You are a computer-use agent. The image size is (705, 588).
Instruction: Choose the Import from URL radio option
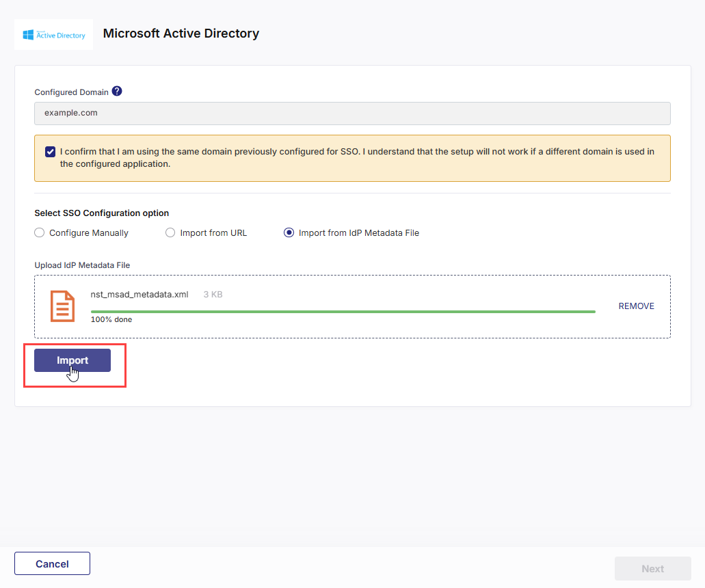170,233
